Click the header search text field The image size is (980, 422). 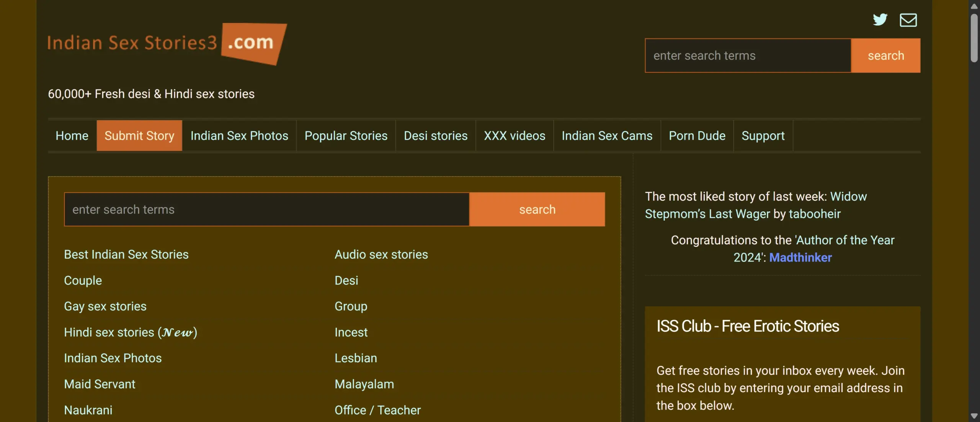click(748, 56)
